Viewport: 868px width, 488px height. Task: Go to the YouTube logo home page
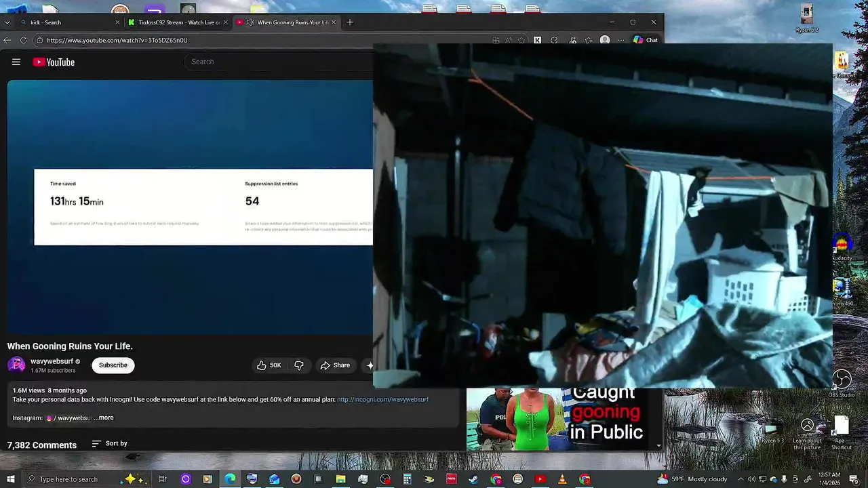pyautogui.click(x=54, y=62)
